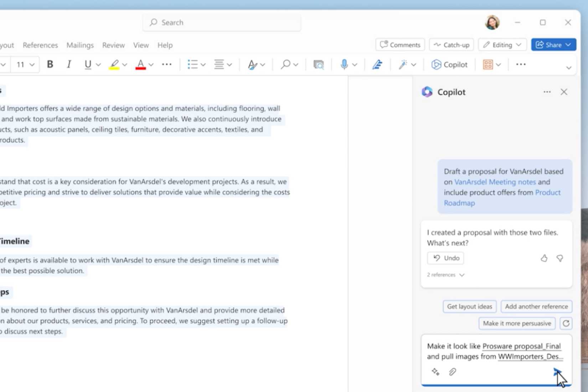Open VanArsdel Meeting notes link
Screen dimensions: 588x392
pyautogui.click(x=495, y=182)
